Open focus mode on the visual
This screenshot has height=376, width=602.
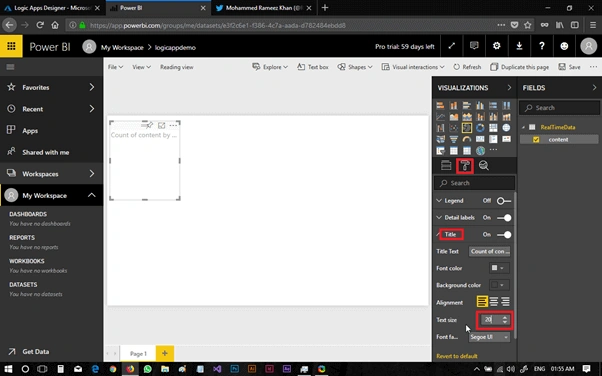162,125
